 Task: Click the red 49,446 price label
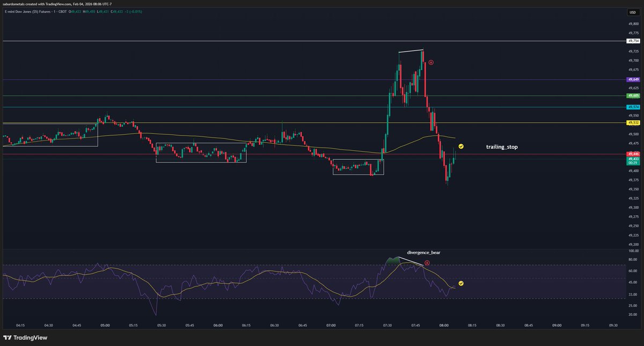[633, 154]
